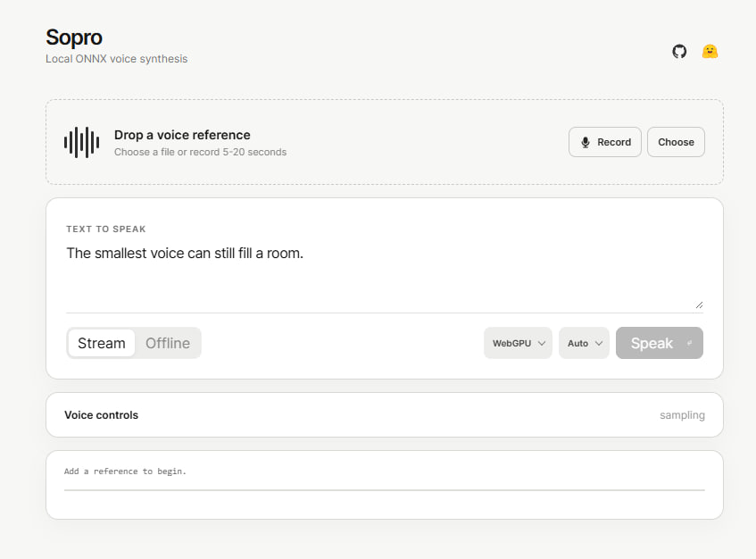Click the Choose file button
The image size is (756, 559).
[x=676, y=142]
